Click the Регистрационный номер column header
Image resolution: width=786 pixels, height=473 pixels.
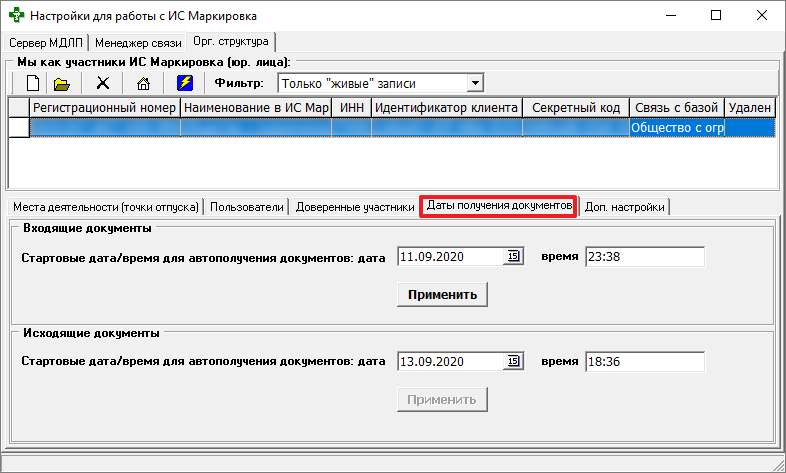point(105,107)
